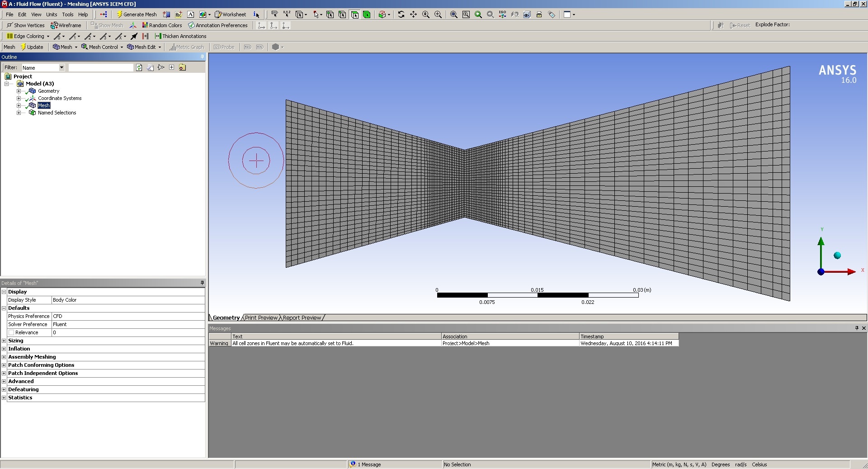Click the outline filter text field

101,67
